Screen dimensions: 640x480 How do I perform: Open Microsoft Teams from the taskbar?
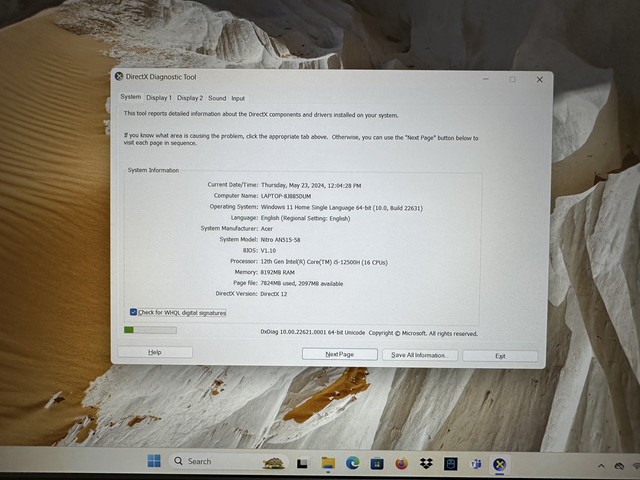[476, 464]
